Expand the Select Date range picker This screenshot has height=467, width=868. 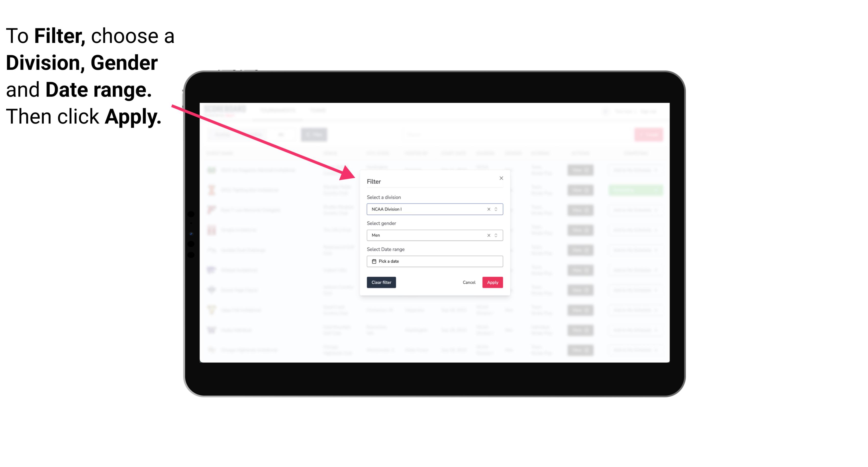coord(434,261)
